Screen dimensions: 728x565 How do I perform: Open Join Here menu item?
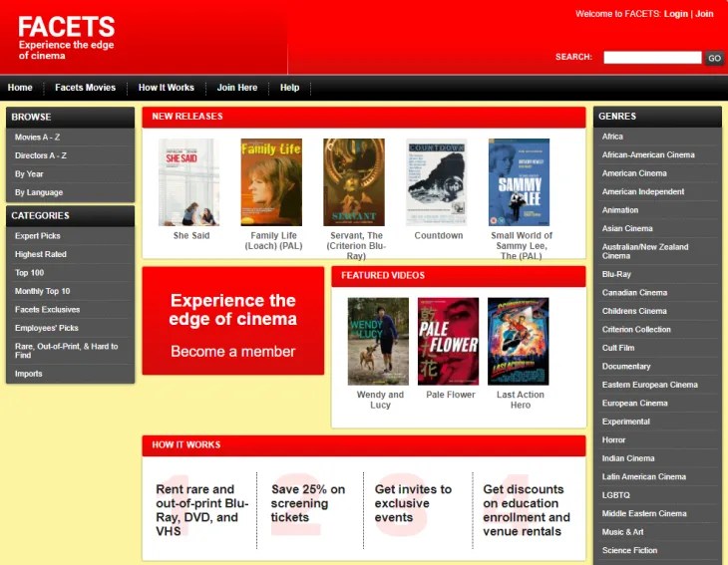click(236, 88)
